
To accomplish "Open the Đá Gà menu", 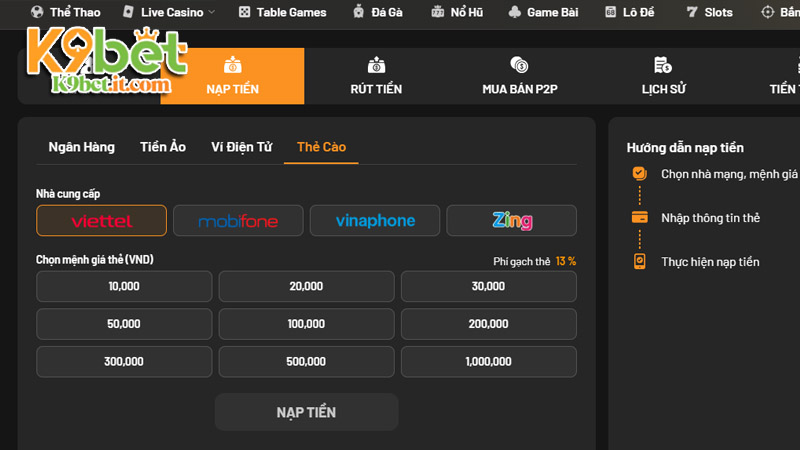I will click(378, 12).
